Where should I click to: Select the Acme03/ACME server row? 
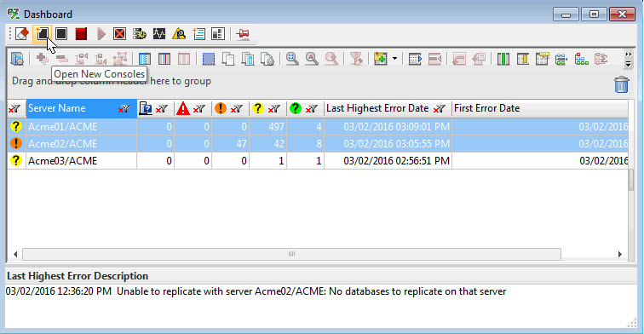tap(318, 161)
